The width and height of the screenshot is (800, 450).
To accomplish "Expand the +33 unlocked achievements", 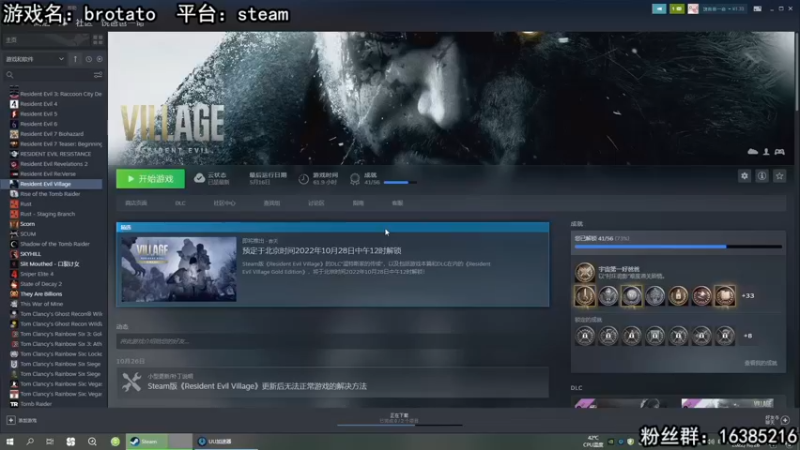I will (747, 296).
